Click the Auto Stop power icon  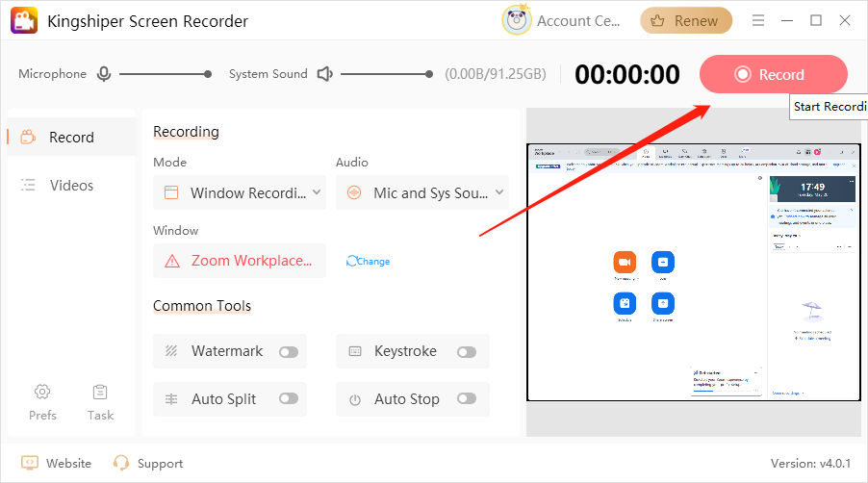point(355,399)
